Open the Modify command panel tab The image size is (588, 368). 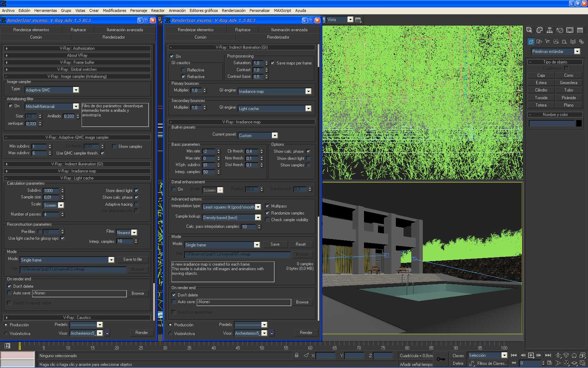(x=539, y=30)
